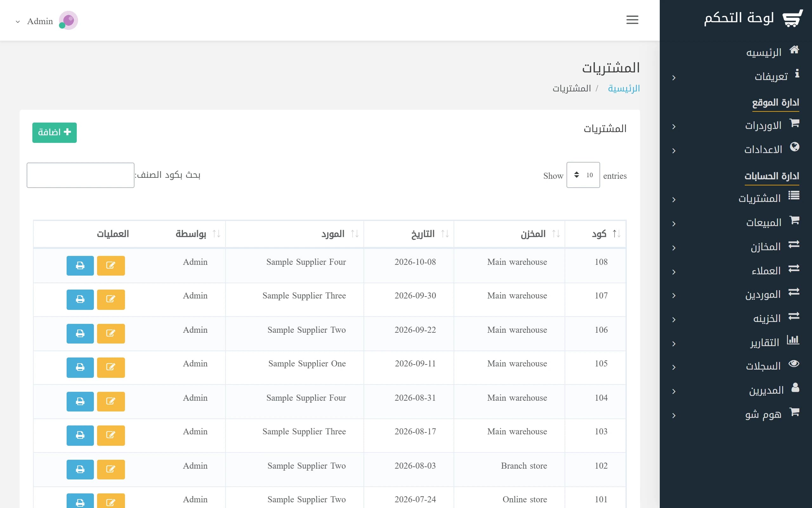Click the Admin profile avatar
The image size is (812, 508).
coord(68,21)
